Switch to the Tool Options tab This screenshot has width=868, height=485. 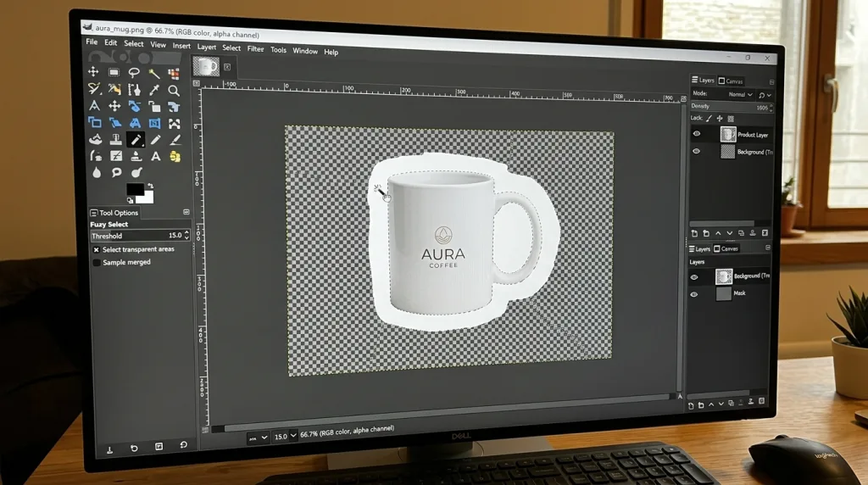114,213
